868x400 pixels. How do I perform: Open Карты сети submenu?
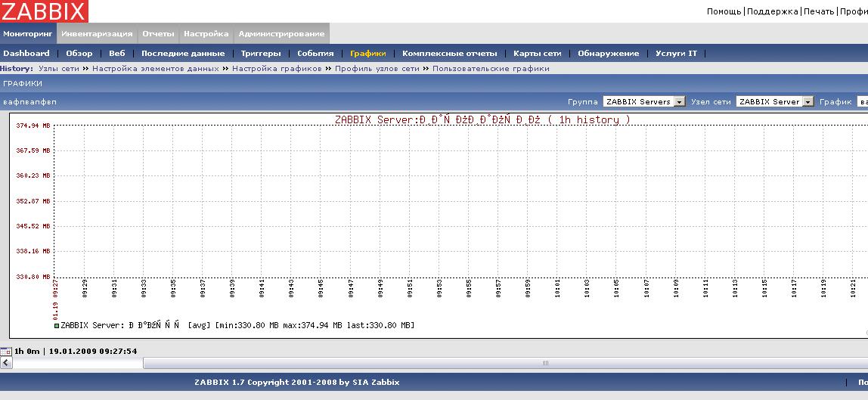point(538,54)
